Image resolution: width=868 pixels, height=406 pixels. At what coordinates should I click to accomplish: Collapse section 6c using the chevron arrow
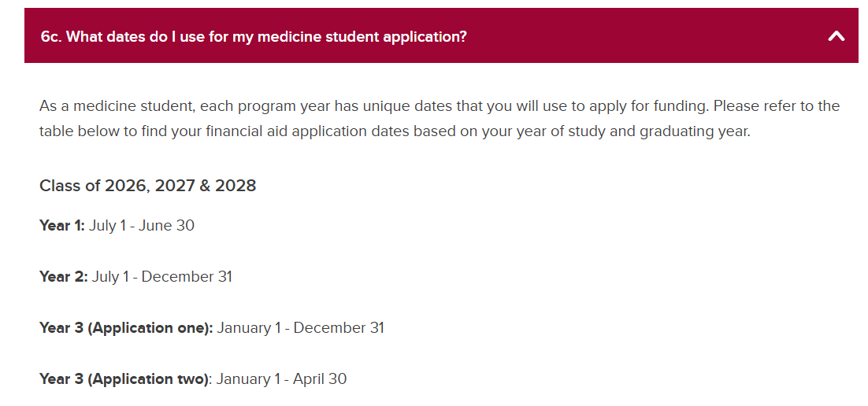836,36
